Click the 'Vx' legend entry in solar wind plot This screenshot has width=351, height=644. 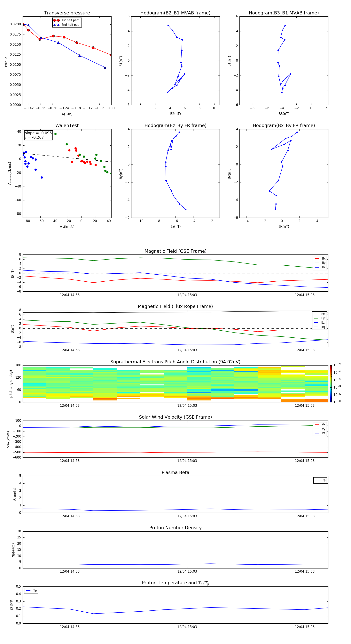[320, 424]
